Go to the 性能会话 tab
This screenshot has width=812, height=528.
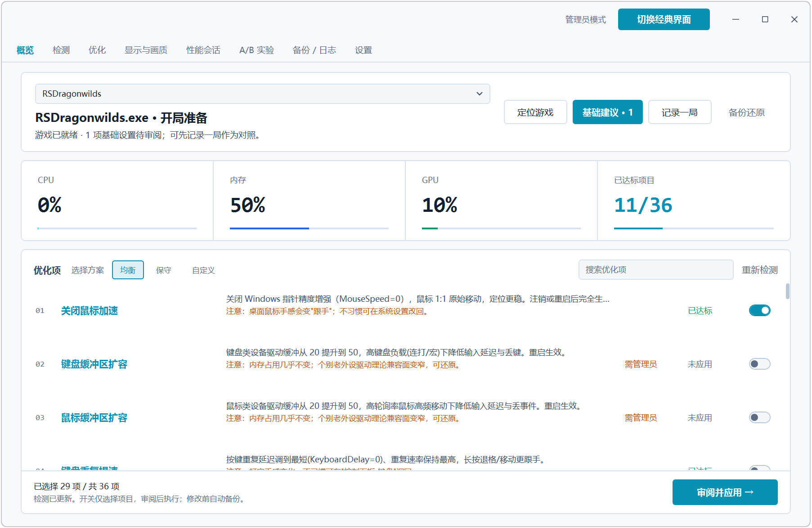[x=203, y=50]
